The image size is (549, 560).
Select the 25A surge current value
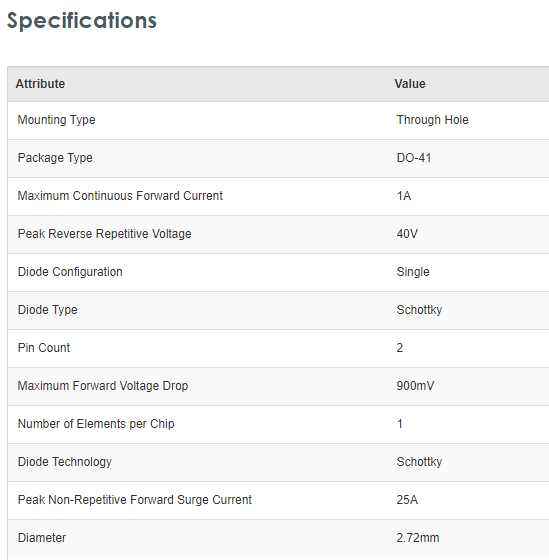(x=407, y=500)
